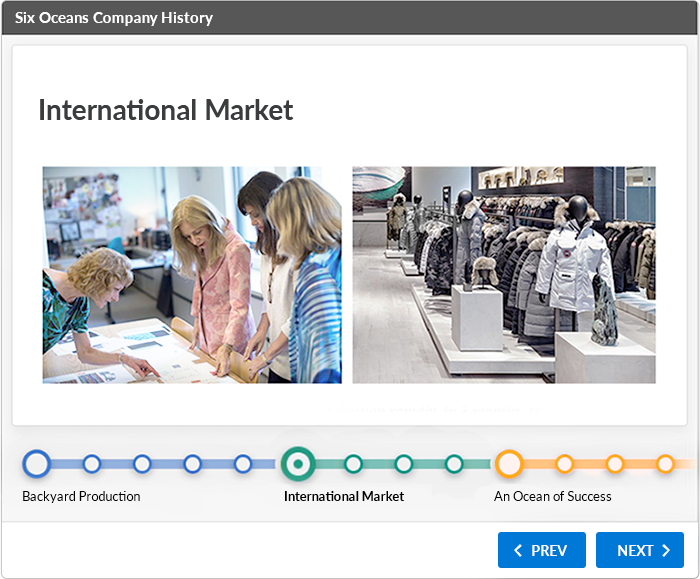
Task: Advance with the NEXT button
Action: coord(640,550)
